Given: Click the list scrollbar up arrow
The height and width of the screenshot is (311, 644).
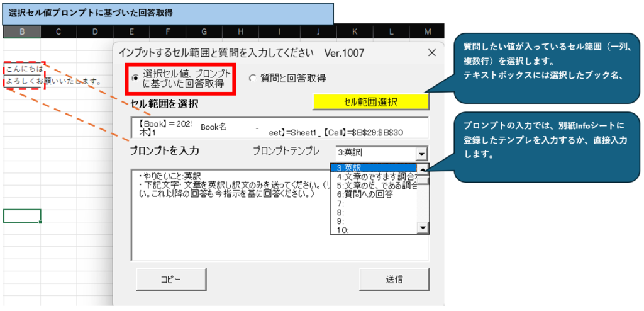Looking at the screenshot, I should click(423, 168).
